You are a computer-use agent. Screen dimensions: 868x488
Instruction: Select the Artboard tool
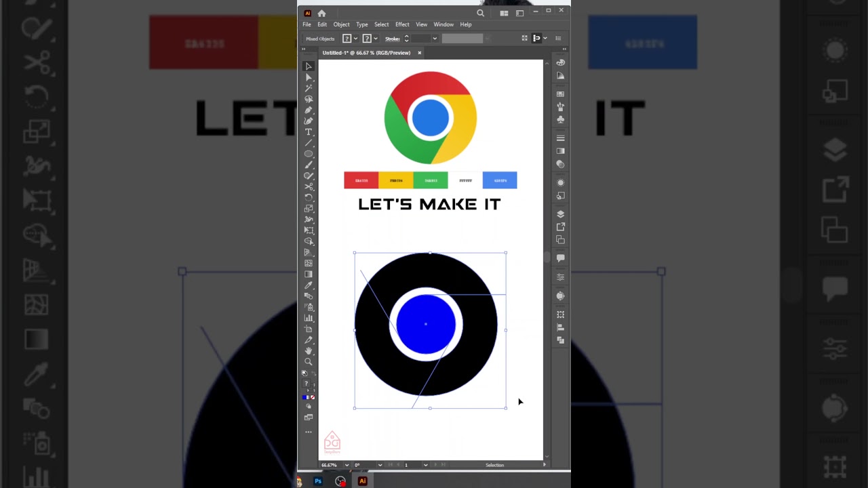tap(309, 329)
